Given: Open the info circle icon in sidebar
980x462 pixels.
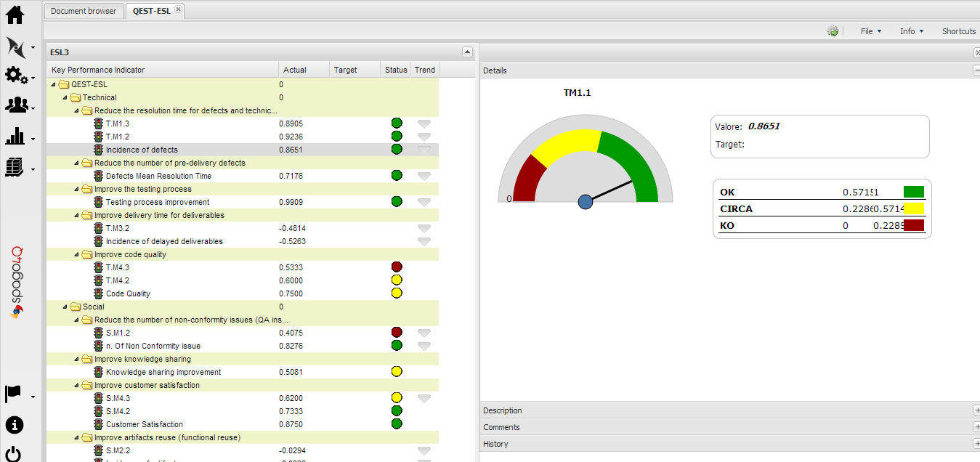Looking at the screenshot, I should [x=15, y=425].
